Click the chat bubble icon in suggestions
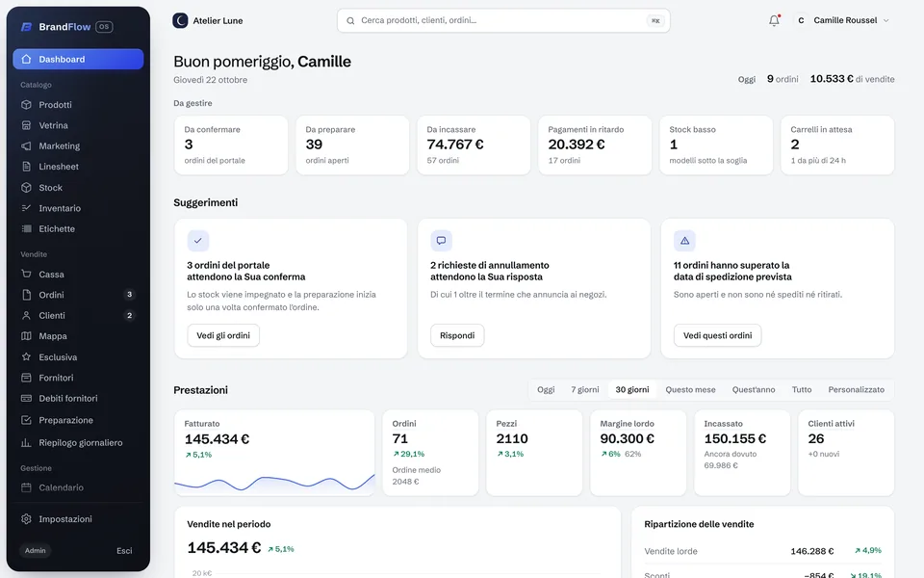 click(441, 241)
